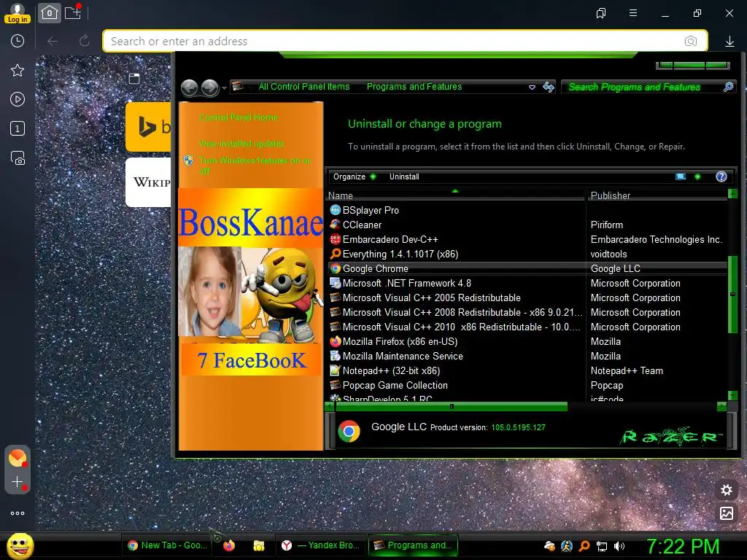
Task: Open the view options dropdown arrow
Action: tap(697, 176)
